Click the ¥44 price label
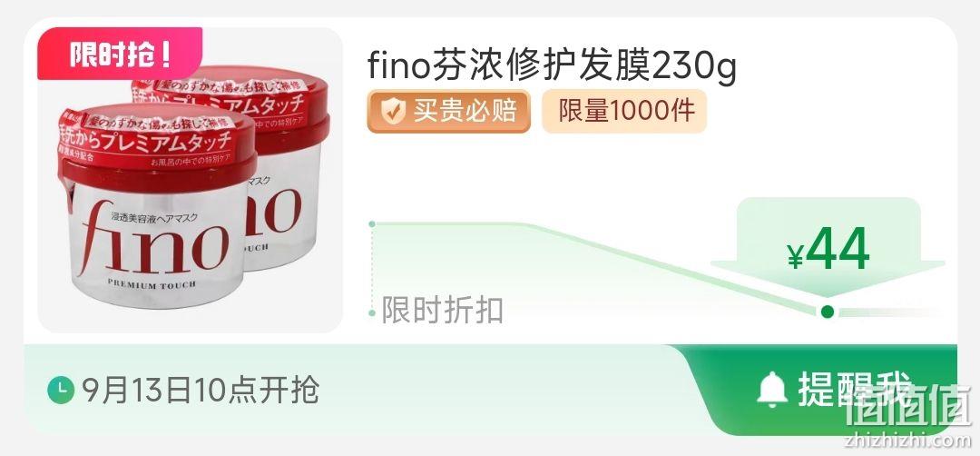 click(x=828, y=249)
